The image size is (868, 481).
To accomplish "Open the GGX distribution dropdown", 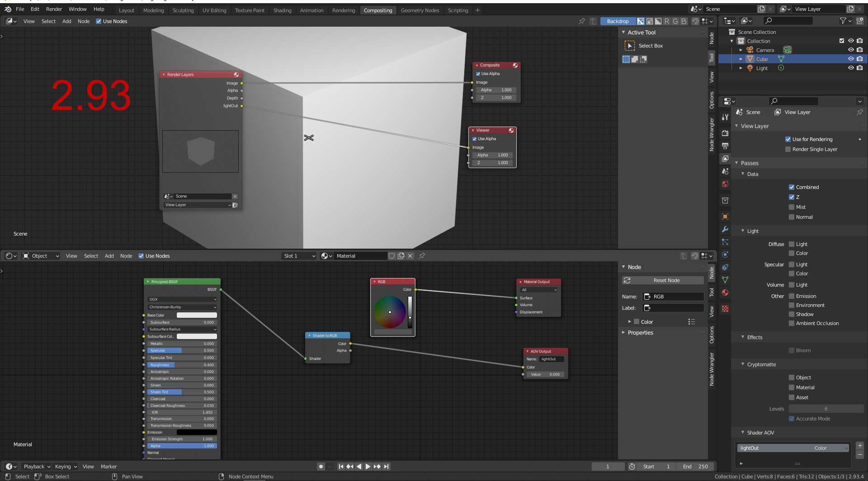I will tap(182, 299).
